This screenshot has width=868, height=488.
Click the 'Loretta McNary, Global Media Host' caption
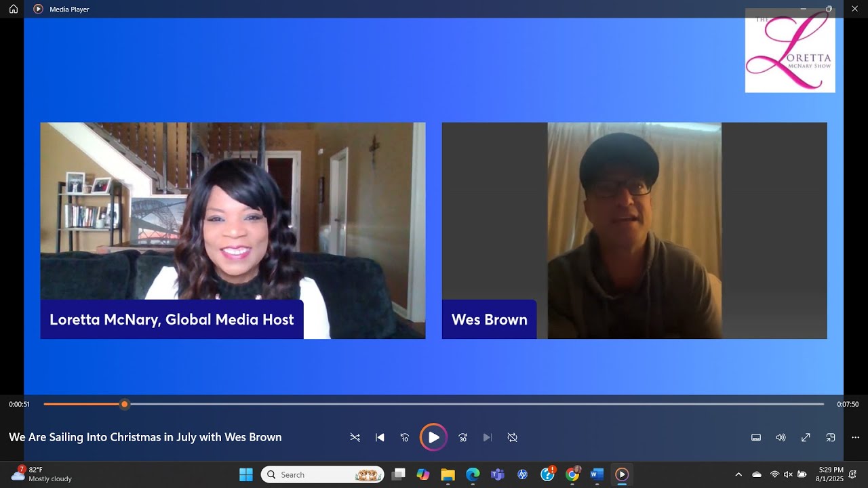coord(172,319)
